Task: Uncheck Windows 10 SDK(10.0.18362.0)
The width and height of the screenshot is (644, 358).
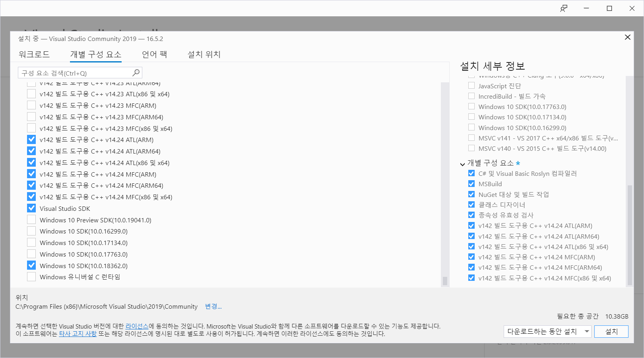Action: (31, 266)
